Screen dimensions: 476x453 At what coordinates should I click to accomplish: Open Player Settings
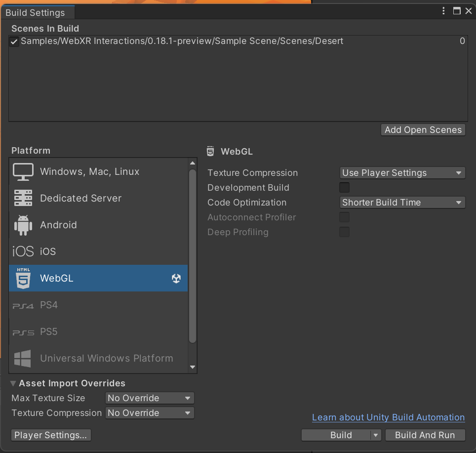[51, 435]
